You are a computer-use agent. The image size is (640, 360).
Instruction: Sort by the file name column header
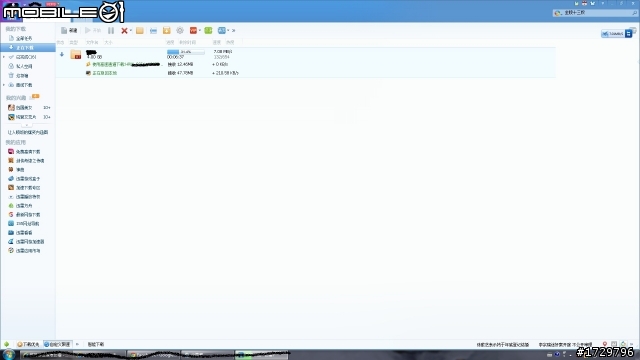pos(92,42)
